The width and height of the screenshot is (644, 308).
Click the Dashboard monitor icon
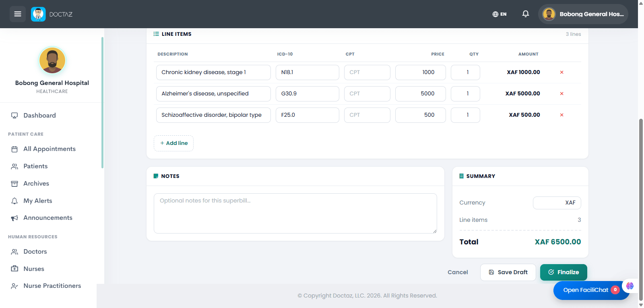[x=14, y=116]
